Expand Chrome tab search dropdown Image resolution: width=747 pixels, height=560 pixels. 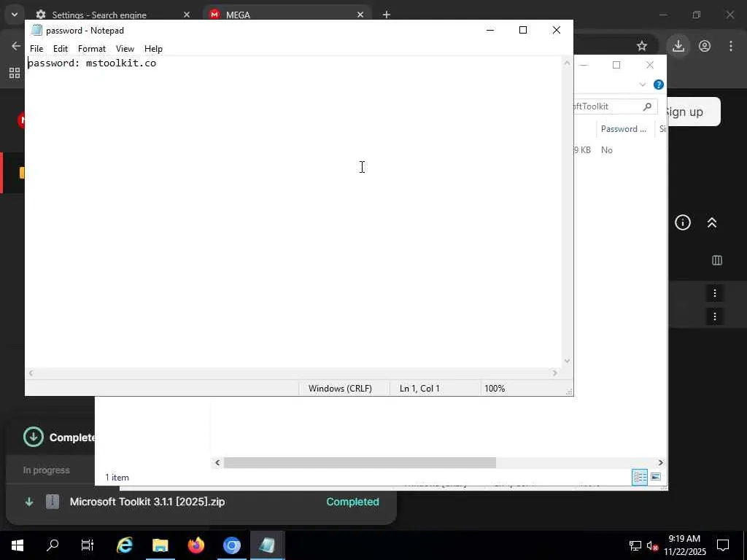(x=15, y=15)
